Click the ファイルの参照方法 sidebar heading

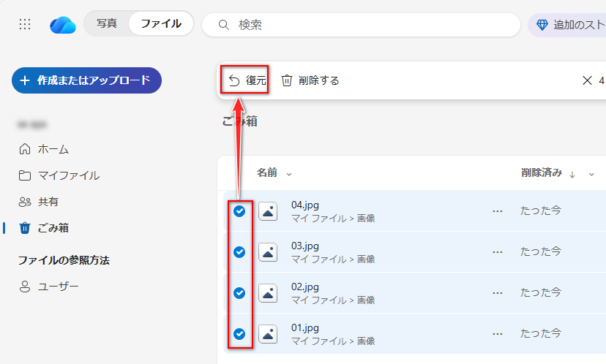pyautogui.click(x=64, y=260)
